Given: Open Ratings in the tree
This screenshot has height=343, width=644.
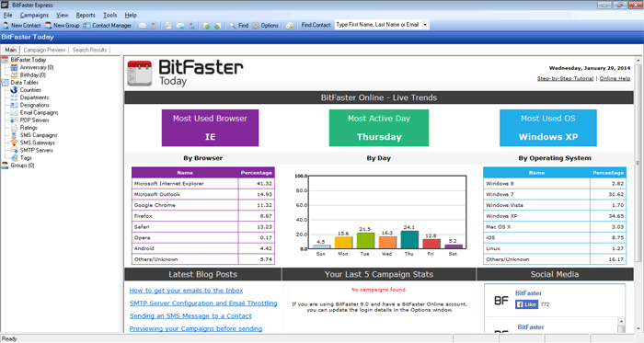Looking at the screenshot, I should click(x=29, y=128).
